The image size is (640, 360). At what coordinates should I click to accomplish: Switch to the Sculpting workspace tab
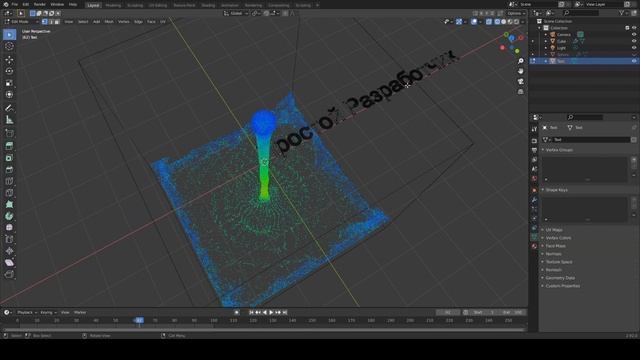[135, 5]
